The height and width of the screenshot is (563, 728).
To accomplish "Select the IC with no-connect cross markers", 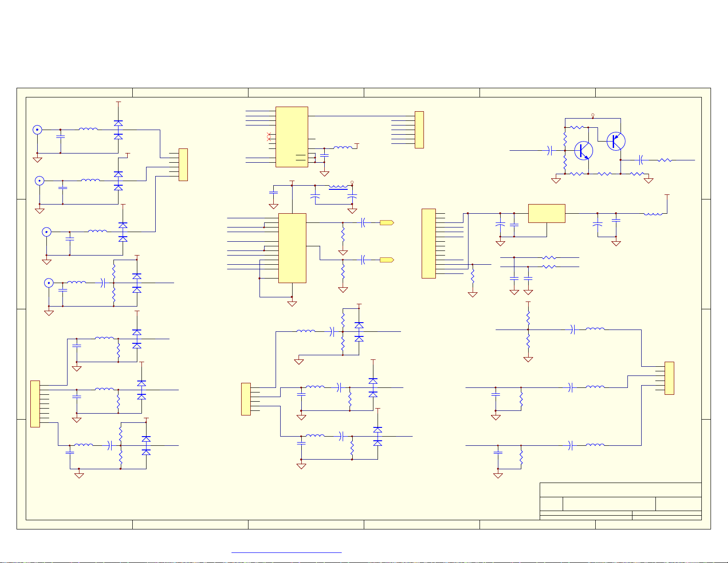I will tap(292, 137).
